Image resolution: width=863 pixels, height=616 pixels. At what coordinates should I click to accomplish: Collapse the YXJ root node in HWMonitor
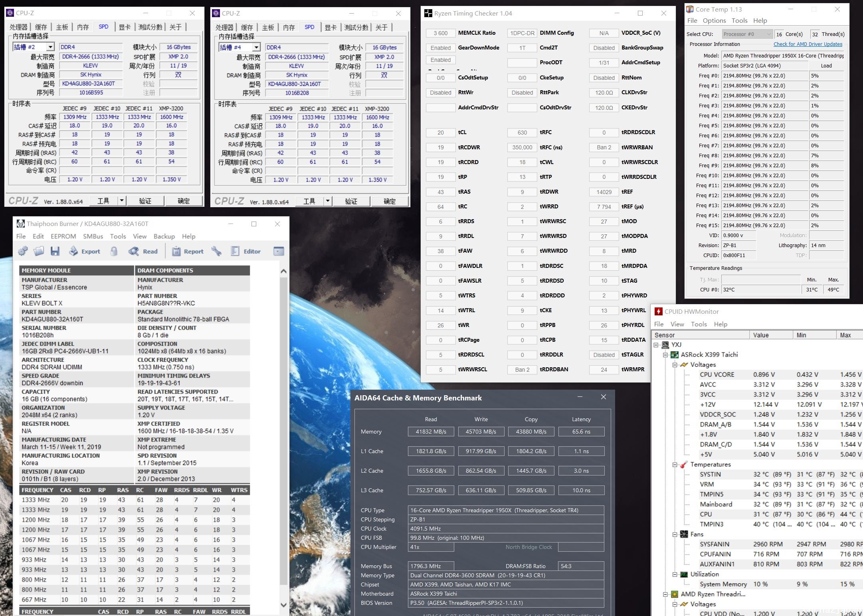pyautogui.click(x=656, y=345)
